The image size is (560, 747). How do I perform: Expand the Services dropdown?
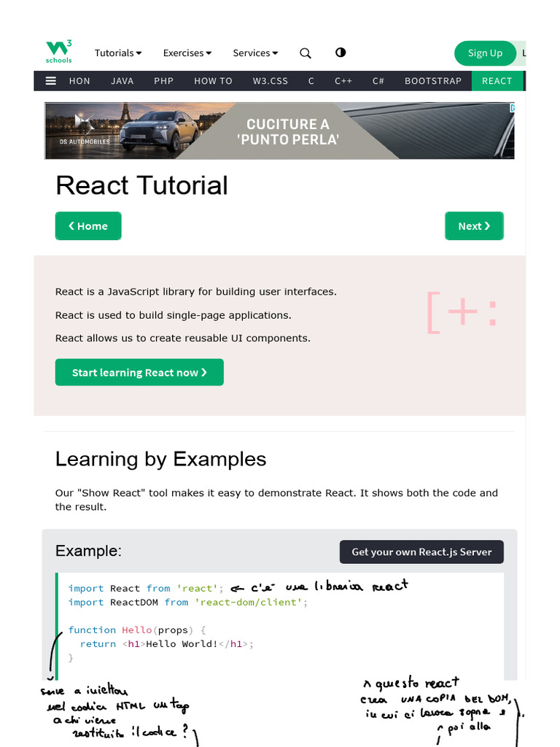tap(255, 53)
